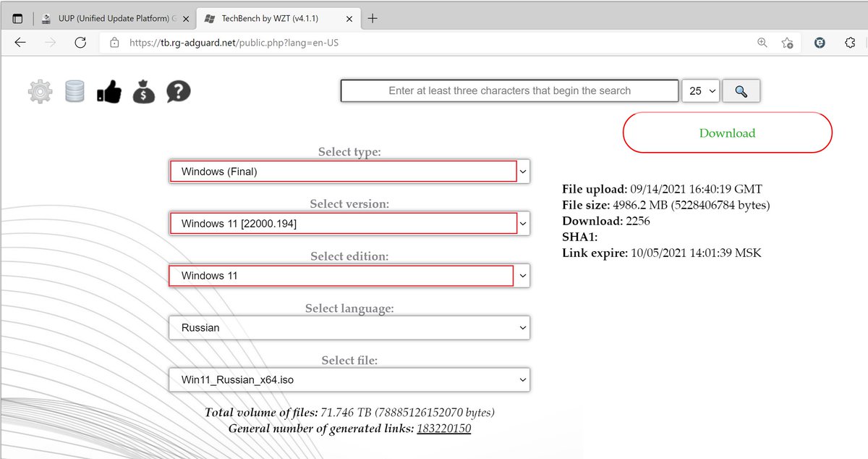Open the question mark help icon
Image resolution: width=868 pixels, height=459 pixels.
[x=178, y=91]
